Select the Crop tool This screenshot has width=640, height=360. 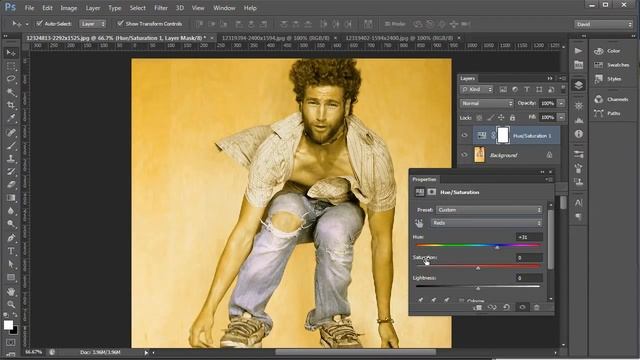(x=11, y=105)
